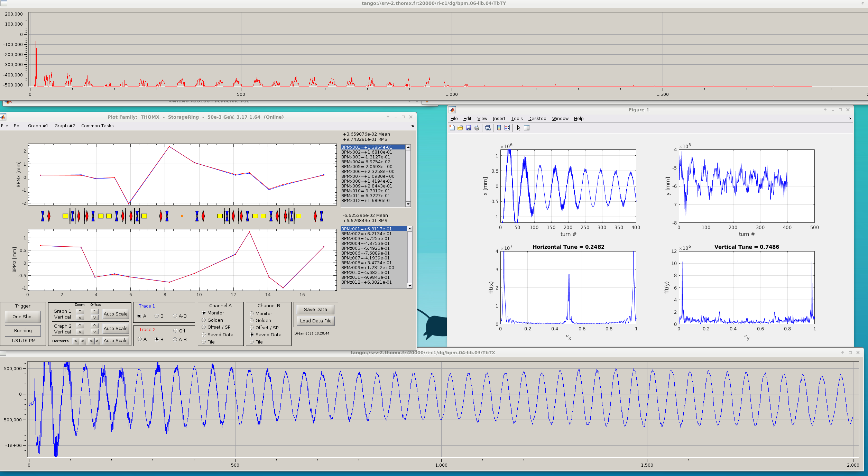Select Trace 1 A-B radio button
868x476 pixels.
coord(175,316)
